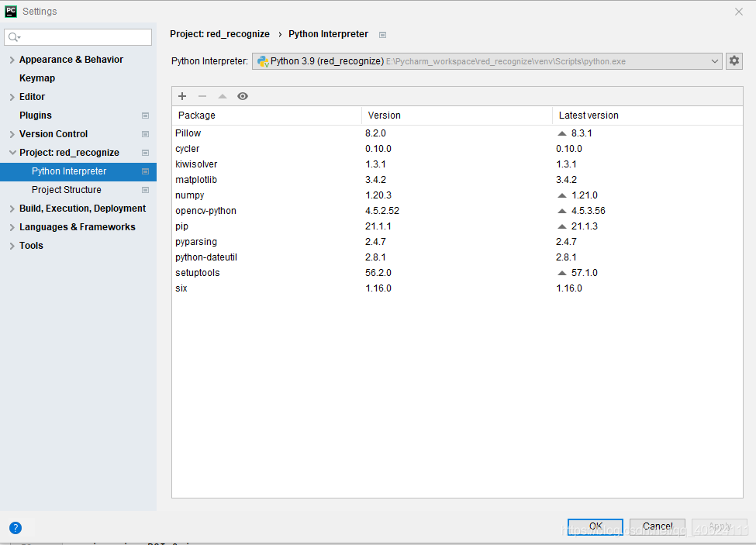
Task: Select the pyparsing package row
Action: click(457, 242)
